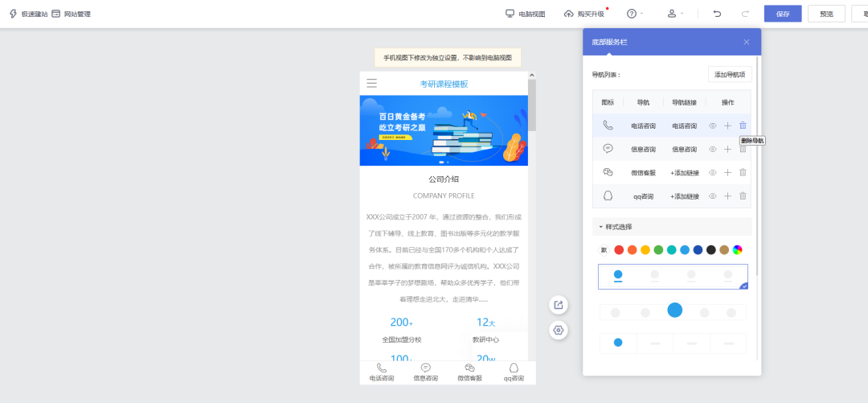Click the share export round button
The height and width of the screenshot is (403, 868).
click(x=559, y=304)
